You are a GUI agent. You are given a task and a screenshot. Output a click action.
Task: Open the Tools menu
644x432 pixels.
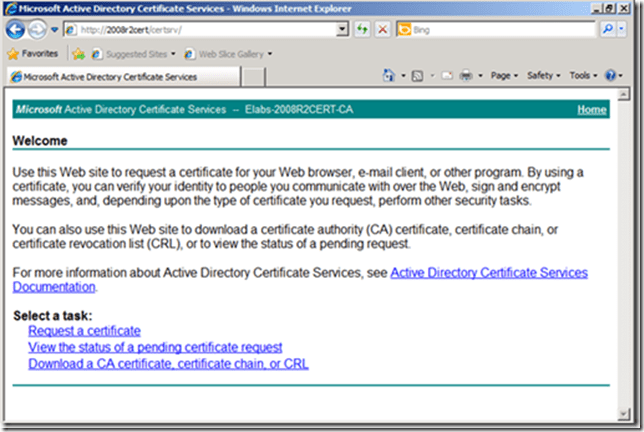(x=583, y=76)
